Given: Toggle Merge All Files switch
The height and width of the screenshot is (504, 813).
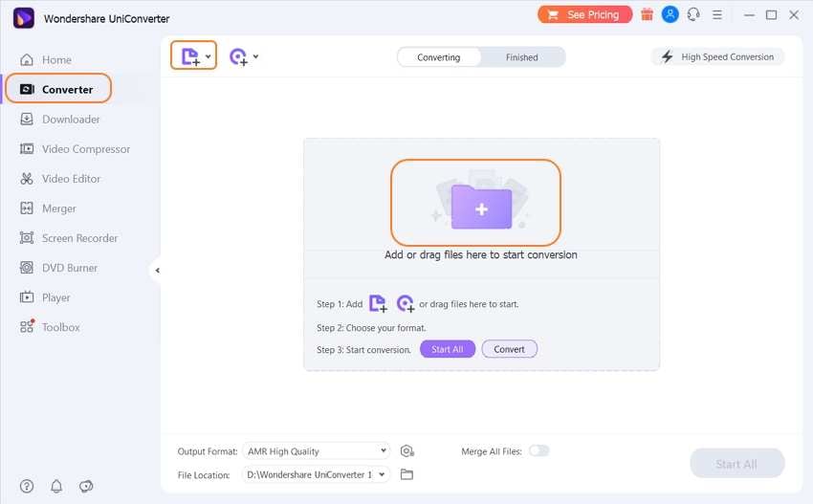Looking at the screenshot, I should tap(538, 450).
